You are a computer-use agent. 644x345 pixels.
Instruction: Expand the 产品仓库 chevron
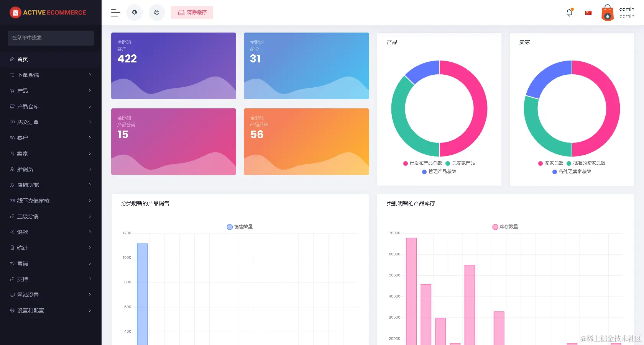coord(90,106)
